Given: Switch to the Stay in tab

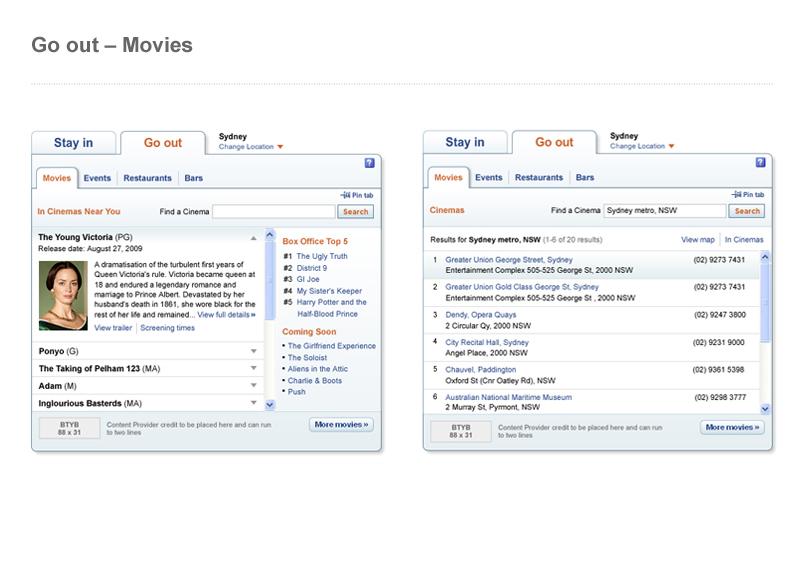Looking at the screenshot, I should (73, 142).
